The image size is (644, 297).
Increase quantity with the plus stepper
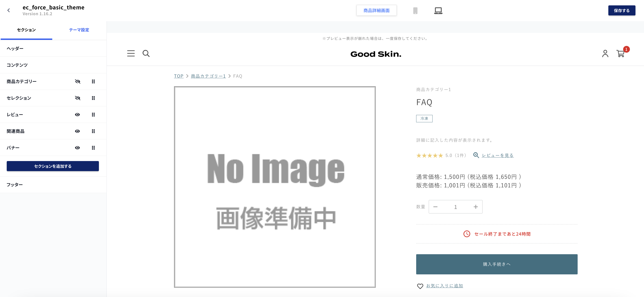[x=476, y=207]
